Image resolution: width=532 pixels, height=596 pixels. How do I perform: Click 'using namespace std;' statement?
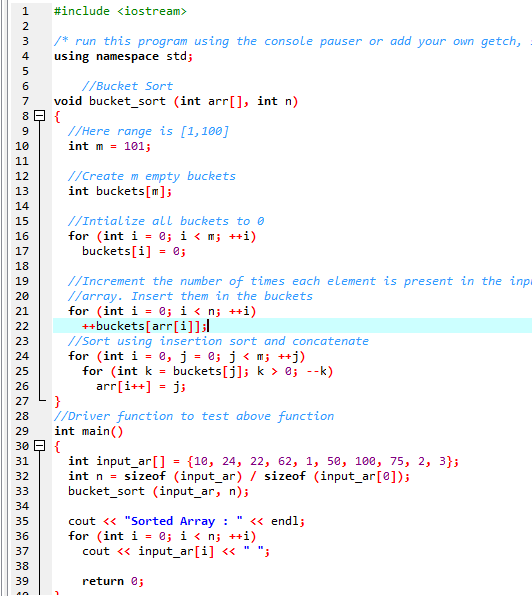click(124, 56)
